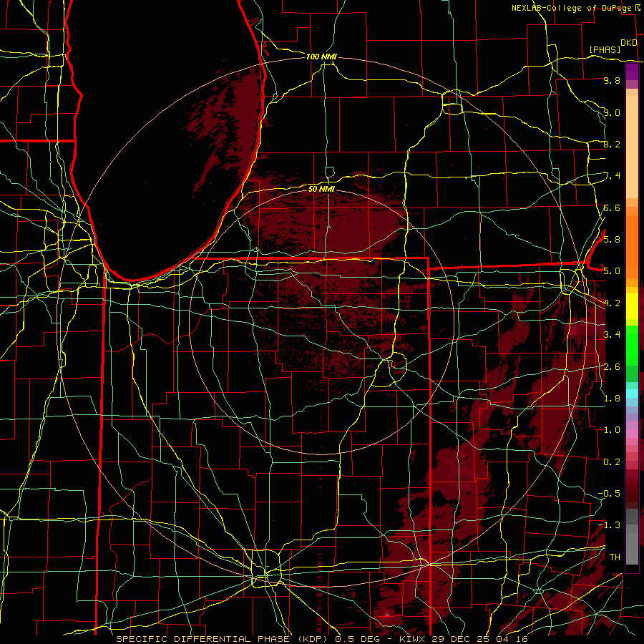This screenshot has height=644, width=644.
Task: Click the "DKD" label above the scale
Action: (x=628, y=43)
